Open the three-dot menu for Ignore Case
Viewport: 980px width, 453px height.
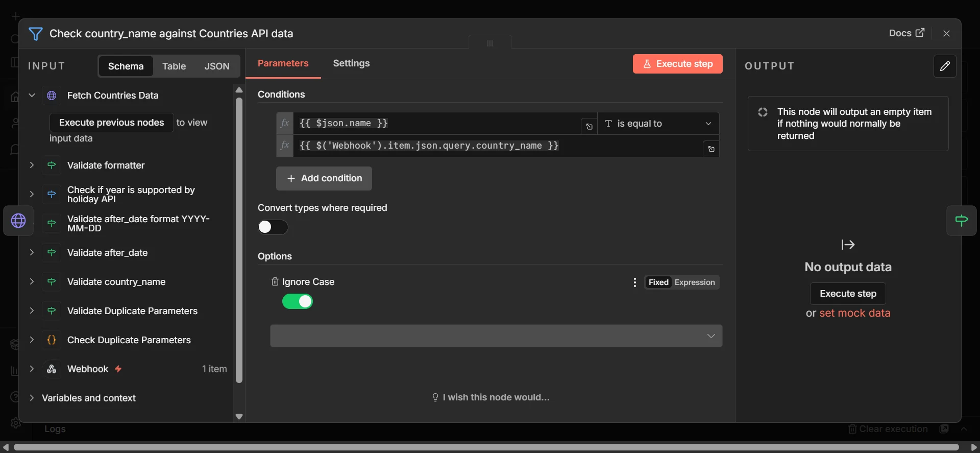point(634,282)
